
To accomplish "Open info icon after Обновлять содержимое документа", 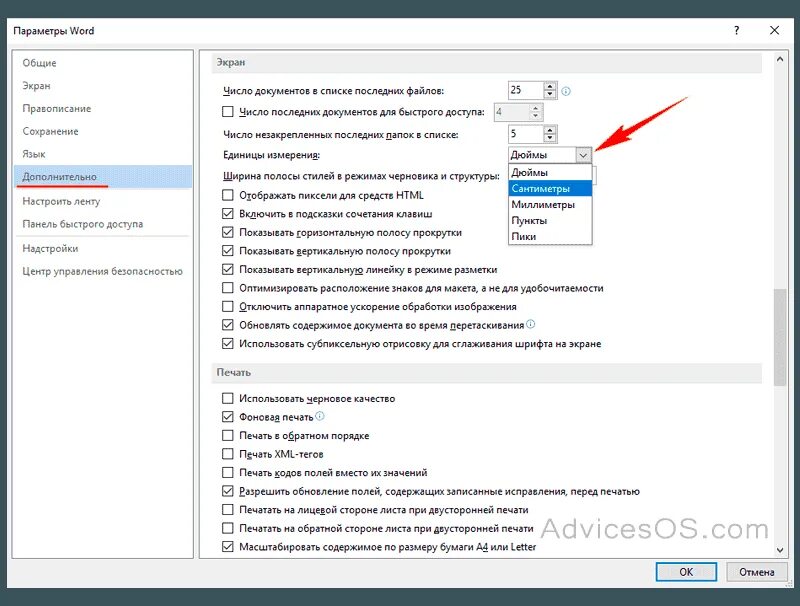I will coord(531,324).
